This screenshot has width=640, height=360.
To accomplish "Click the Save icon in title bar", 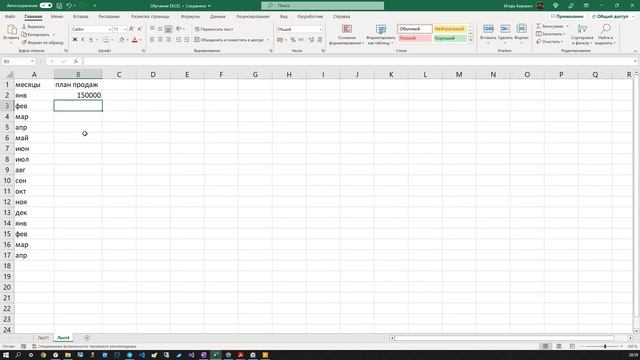I will pyautogui.click(x=59, y=6).
